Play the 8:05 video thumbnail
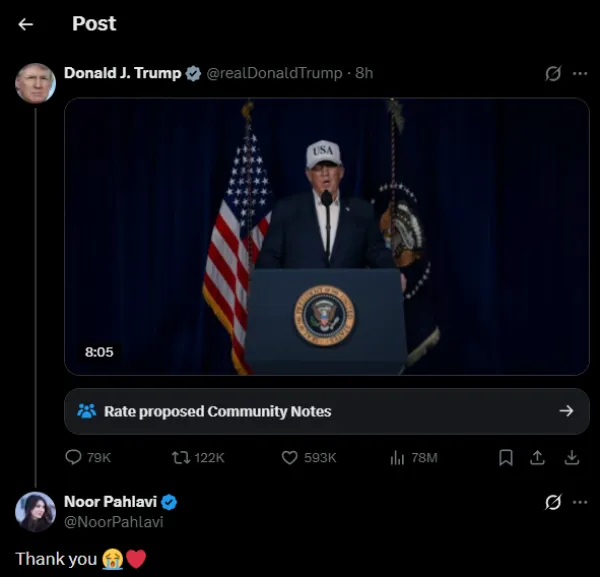Image resolution: width=600 pixels, height=577 pixels. pos(326,236)
